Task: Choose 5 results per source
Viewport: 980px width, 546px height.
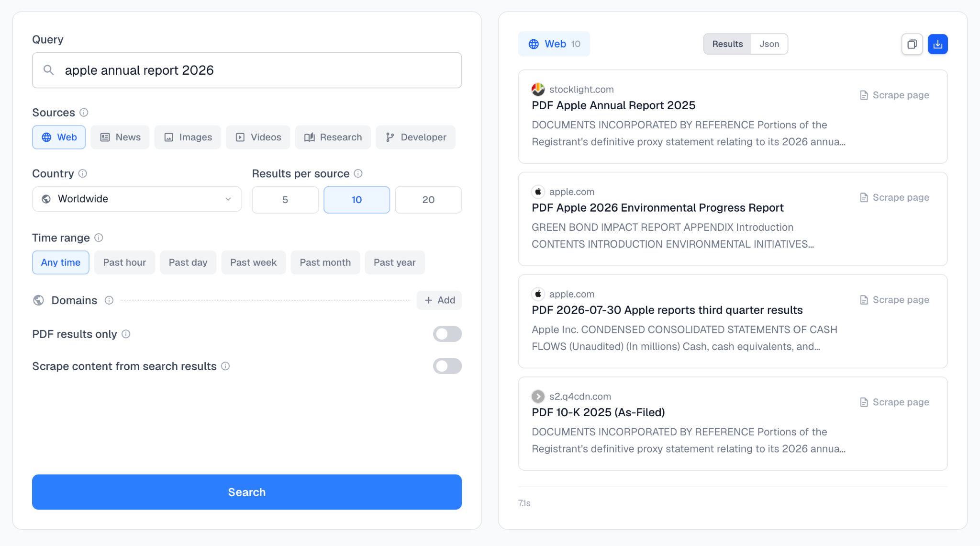Action: pos(285,200)
